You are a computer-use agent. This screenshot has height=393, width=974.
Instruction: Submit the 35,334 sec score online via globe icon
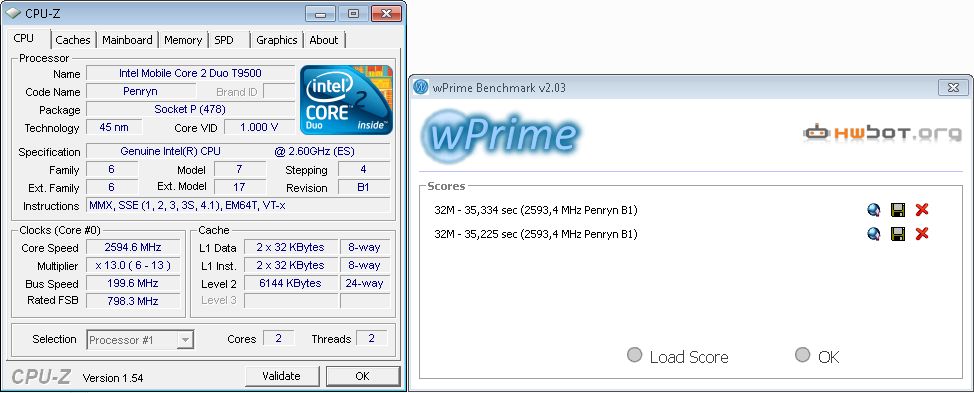(x=874, y=210)
